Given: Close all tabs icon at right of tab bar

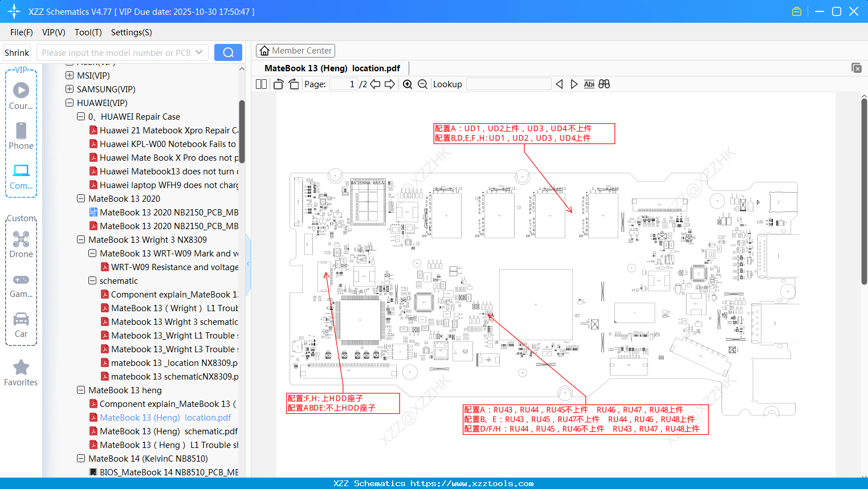Looking at the screenshot, I should click(857, 68).
